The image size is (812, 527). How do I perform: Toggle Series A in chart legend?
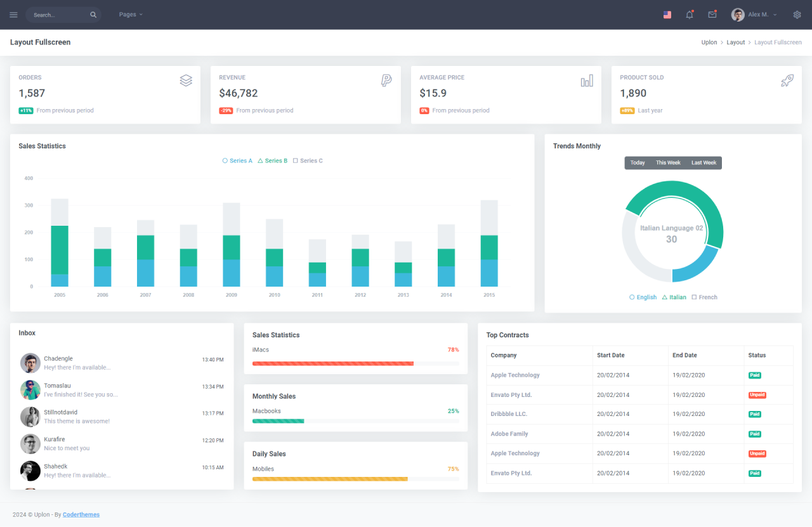click(x=237, y=161)
